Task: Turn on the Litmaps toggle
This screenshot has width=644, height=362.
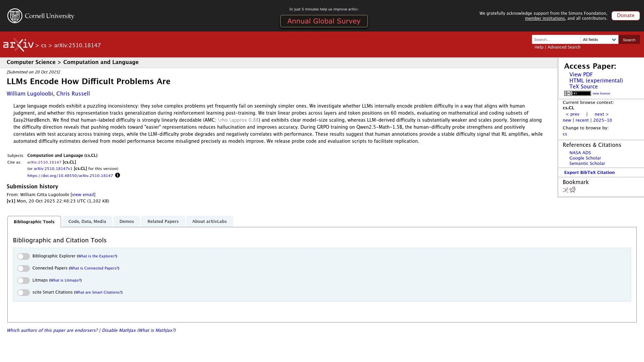Action: [23, 281]
